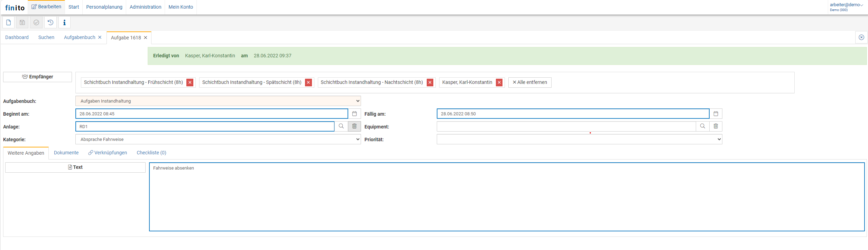Open the Kategorie dropdown
868x250 pixels.
[218, 140]
